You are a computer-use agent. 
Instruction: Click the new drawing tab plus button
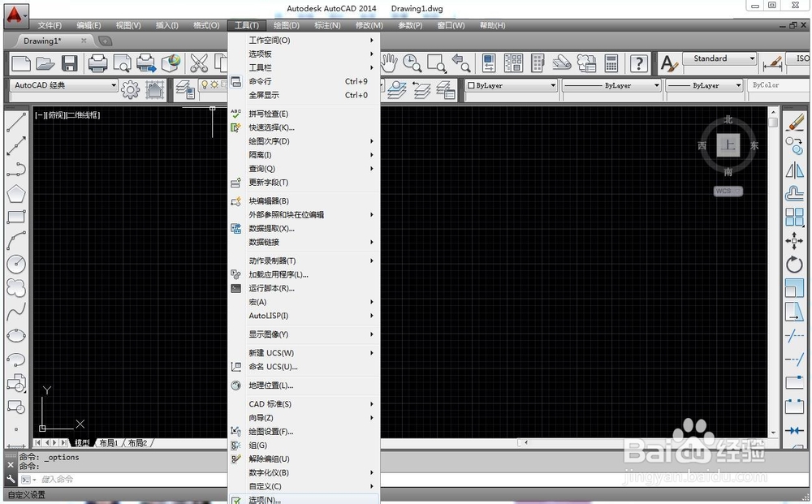[x=105, y=41]
